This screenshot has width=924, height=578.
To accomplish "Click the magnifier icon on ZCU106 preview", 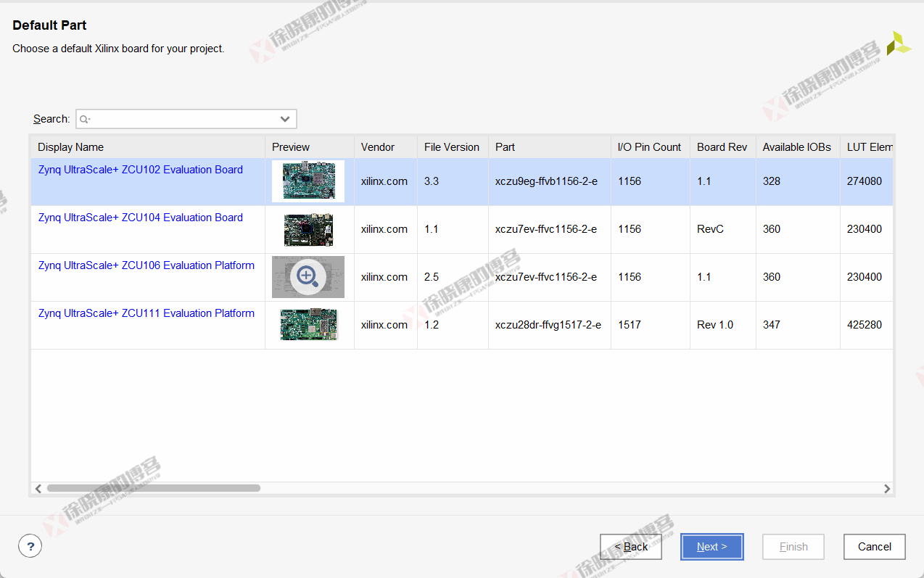I will pos(308,276).
